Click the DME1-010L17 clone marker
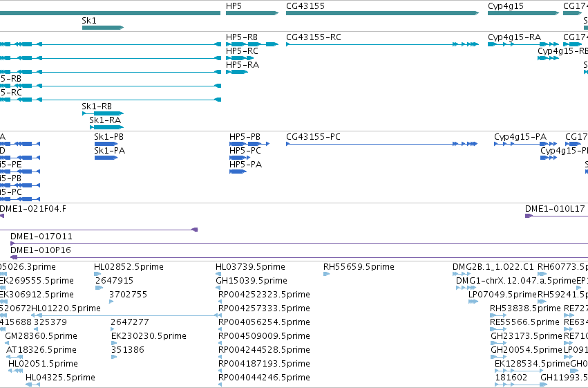 [x=529, y=216]
